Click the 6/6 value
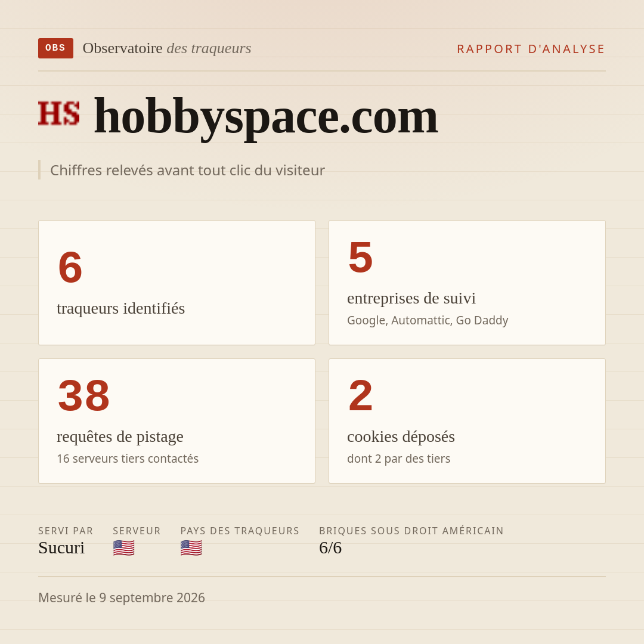This screenshot has width=644, height=644. (330, 548)
